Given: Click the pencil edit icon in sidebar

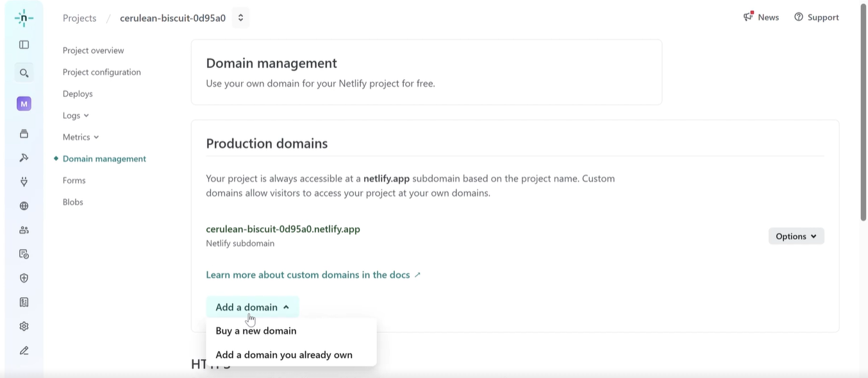Looking at the screenshot, I should [24, 350].
